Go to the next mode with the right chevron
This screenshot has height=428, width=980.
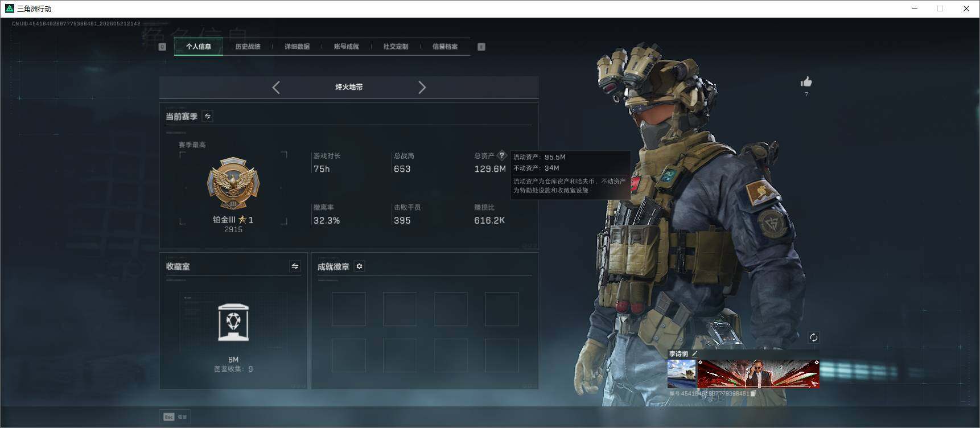tap(422, 87)
